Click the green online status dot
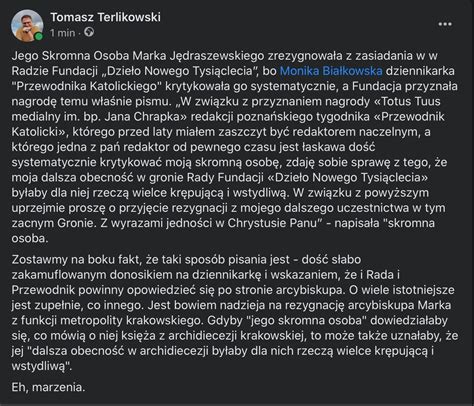The image size is (474, 406). (39, 37)
